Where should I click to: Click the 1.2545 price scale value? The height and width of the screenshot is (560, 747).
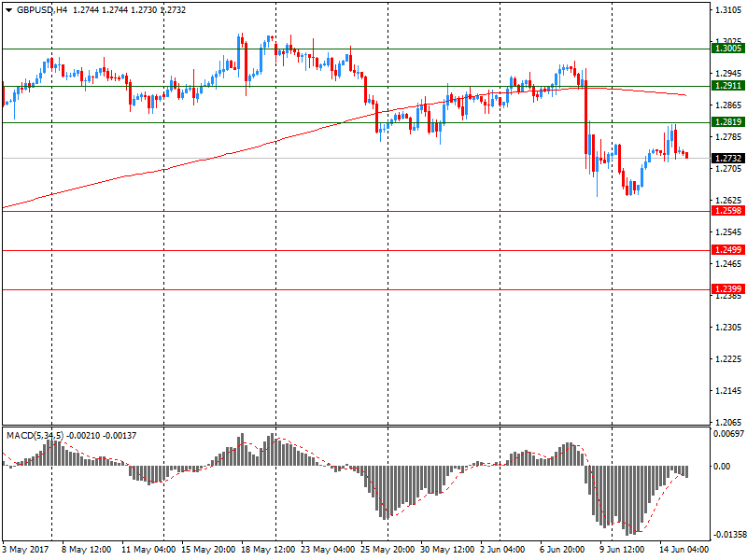coord(728,232)
